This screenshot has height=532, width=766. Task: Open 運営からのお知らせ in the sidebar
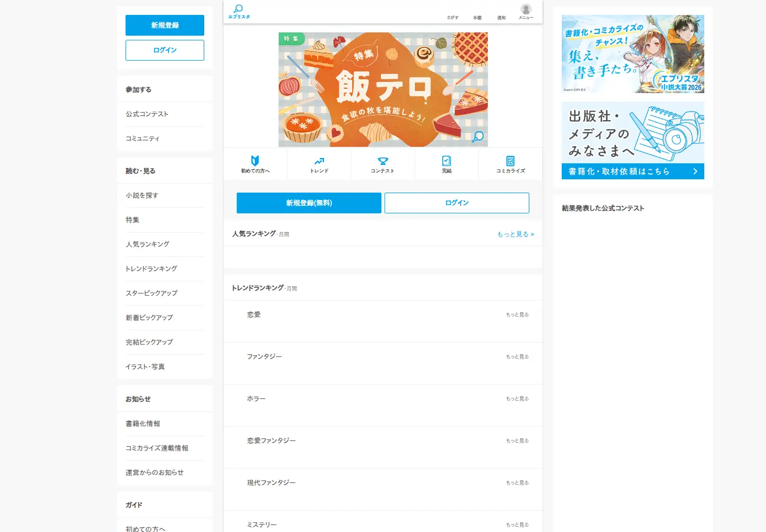coord(165,472)
